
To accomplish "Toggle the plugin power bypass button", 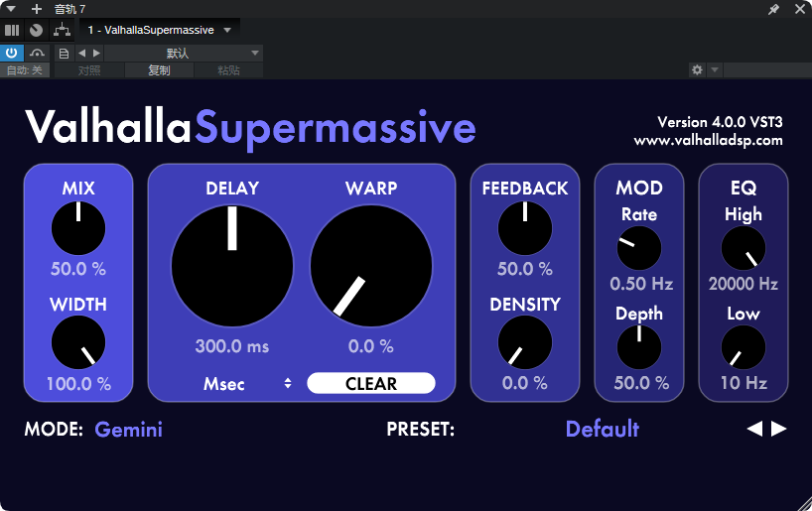I will pos(11,53).
